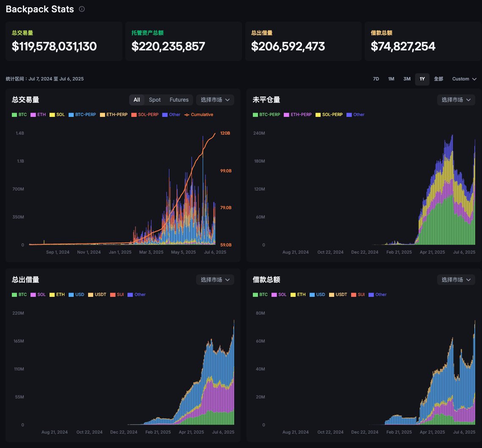
Task: Click the total borrowing value $74,827,254
Action: pyautogui.click(x=403, y=47)
